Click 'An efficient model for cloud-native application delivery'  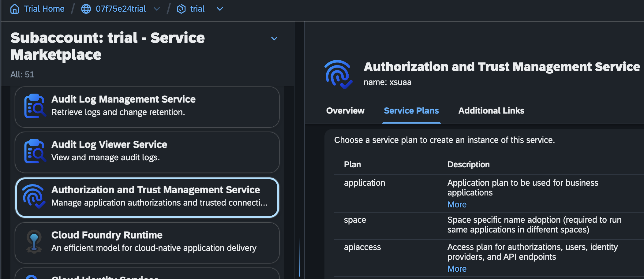[x=154, y=248]
